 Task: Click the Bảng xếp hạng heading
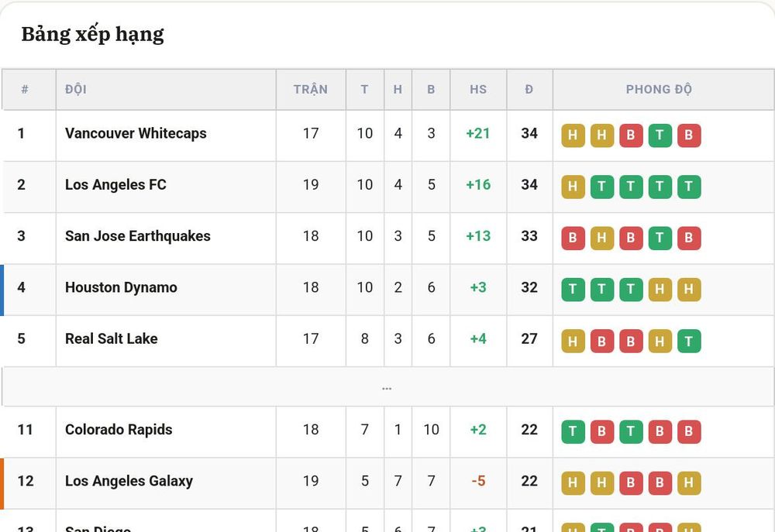coord(93,35)
